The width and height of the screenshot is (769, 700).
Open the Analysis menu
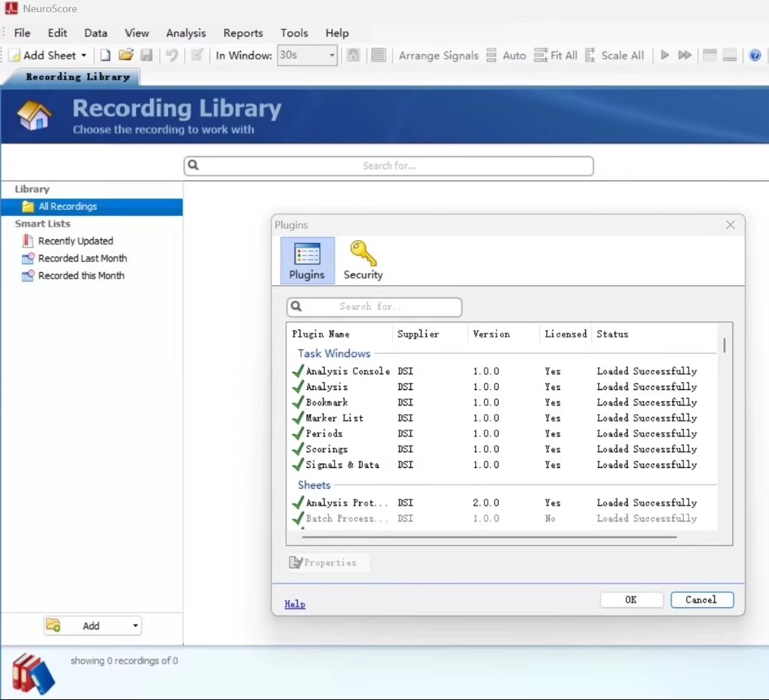(186, 33)
